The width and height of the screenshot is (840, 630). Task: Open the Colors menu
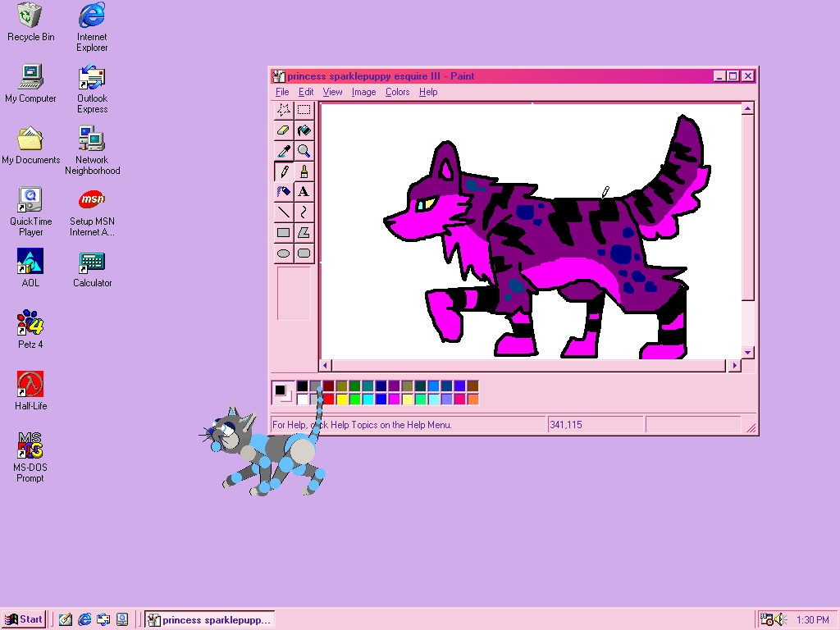(x=397, y=92)
